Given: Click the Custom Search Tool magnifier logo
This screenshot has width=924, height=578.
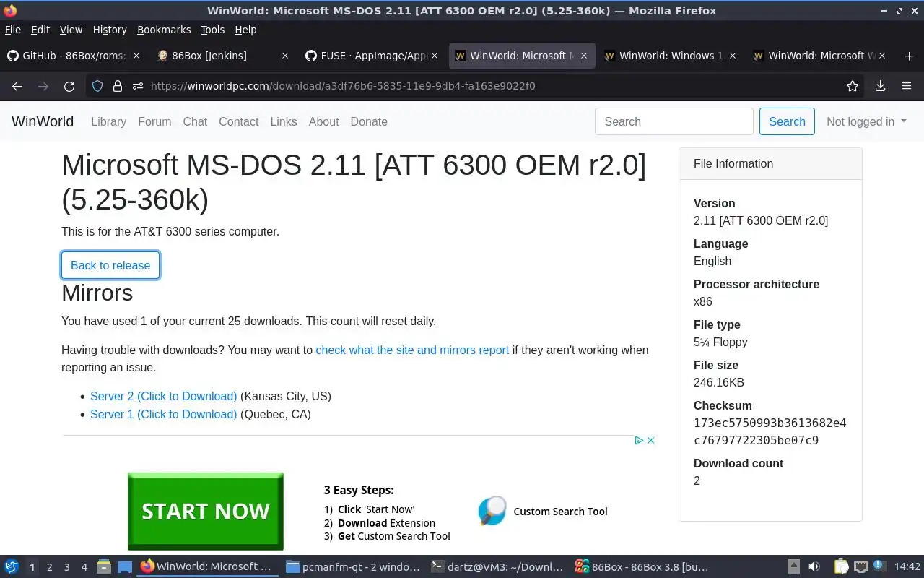Looking at the screenshot, I should [492, 511].
